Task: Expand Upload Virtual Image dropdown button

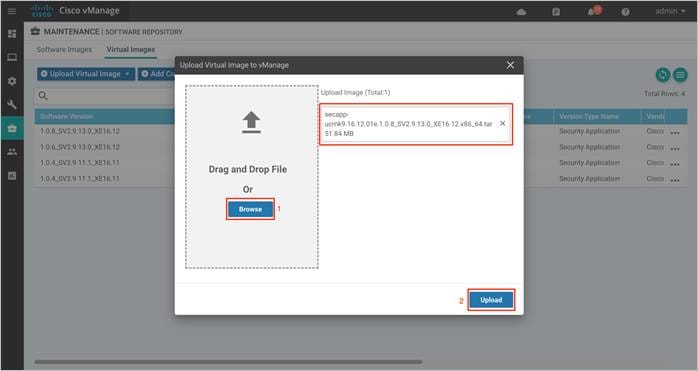Action: click(86, 74)
